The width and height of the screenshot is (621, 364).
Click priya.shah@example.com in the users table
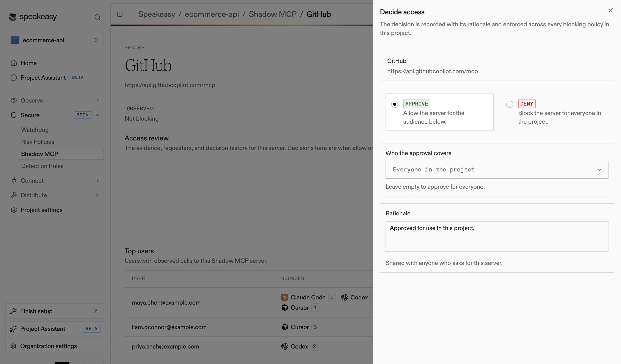click(166, 347)
